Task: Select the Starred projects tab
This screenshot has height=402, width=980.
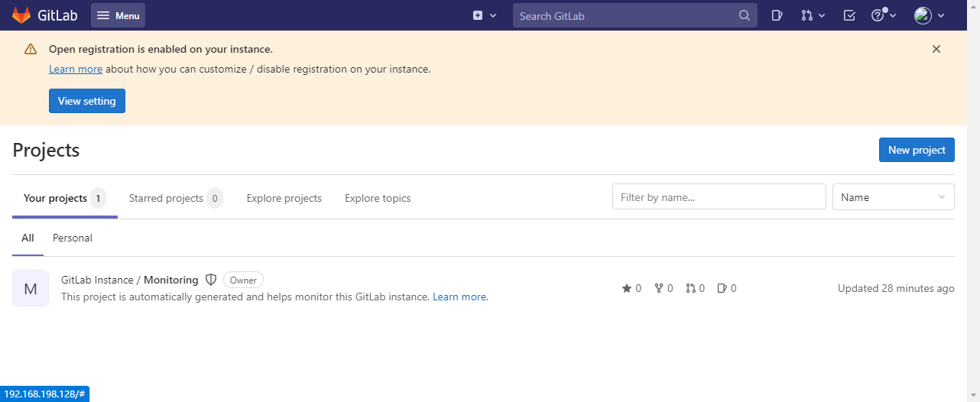Action: click(x=176, y=198)
